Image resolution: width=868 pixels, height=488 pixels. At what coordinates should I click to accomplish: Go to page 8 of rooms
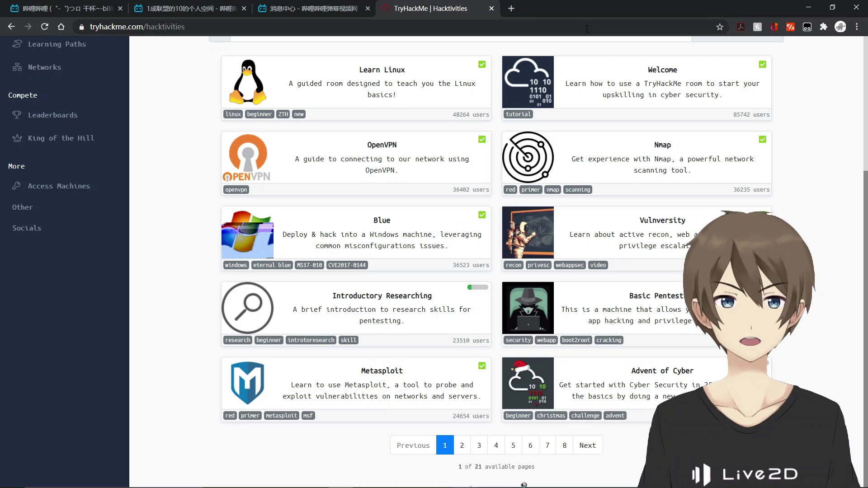click(565, 445)
